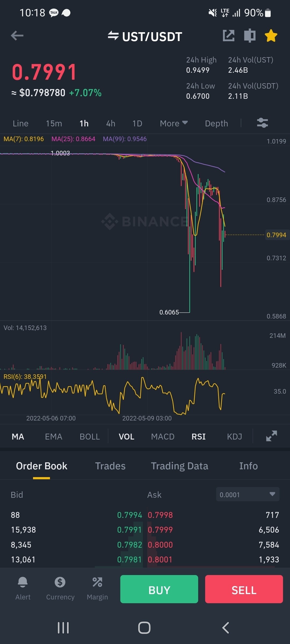Viewport: 290px width, 644px height.
Task: Tap the back arrow icon
Action: 17,36
